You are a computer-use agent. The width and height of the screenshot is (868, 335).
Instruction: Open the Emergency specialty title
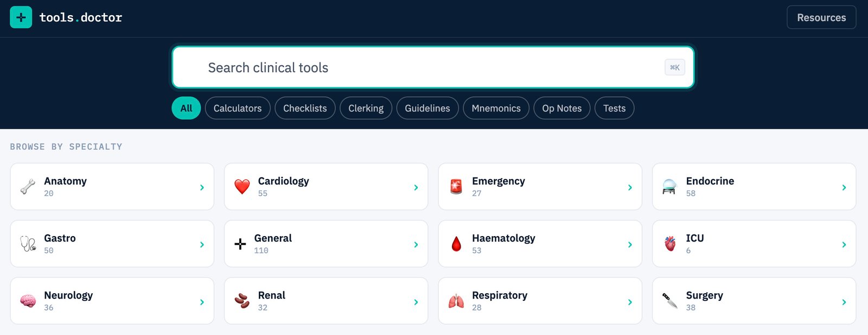[499, 181]
